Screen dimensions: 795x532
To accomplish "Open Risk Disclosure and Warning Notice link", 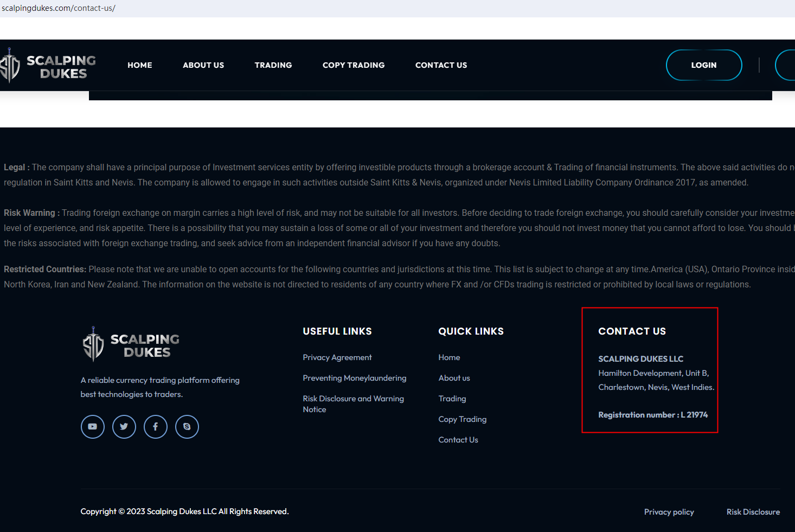I will click(354, 404).
